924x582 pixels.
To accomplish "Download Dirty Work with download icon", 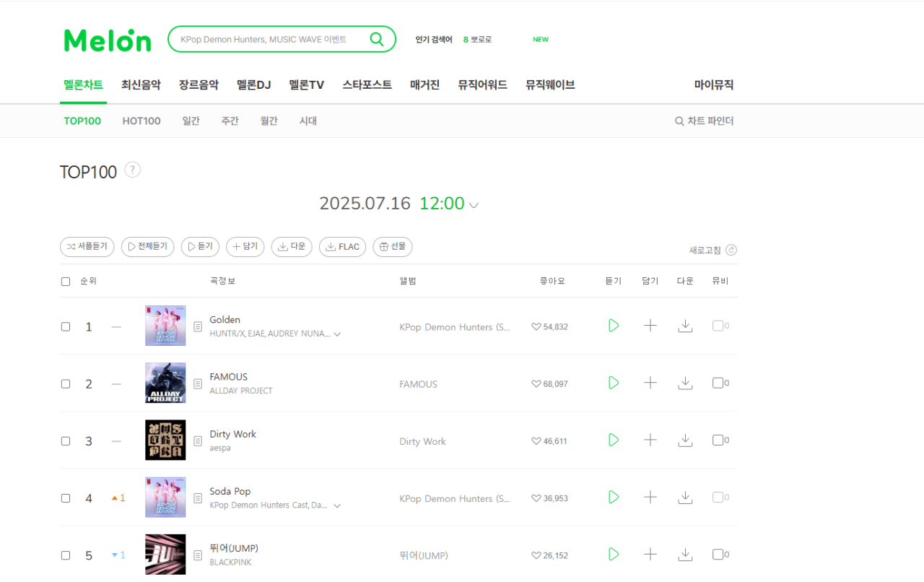I will click(x=686, y=440).
